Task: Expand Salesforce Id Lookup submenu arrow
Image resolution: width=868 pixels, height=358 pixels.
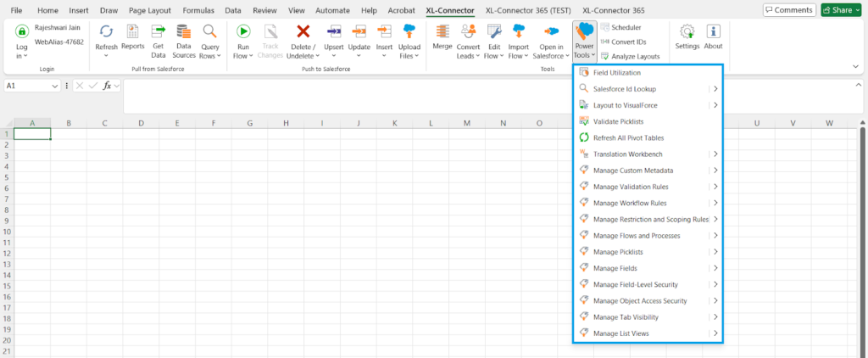Action: point(715,89)
